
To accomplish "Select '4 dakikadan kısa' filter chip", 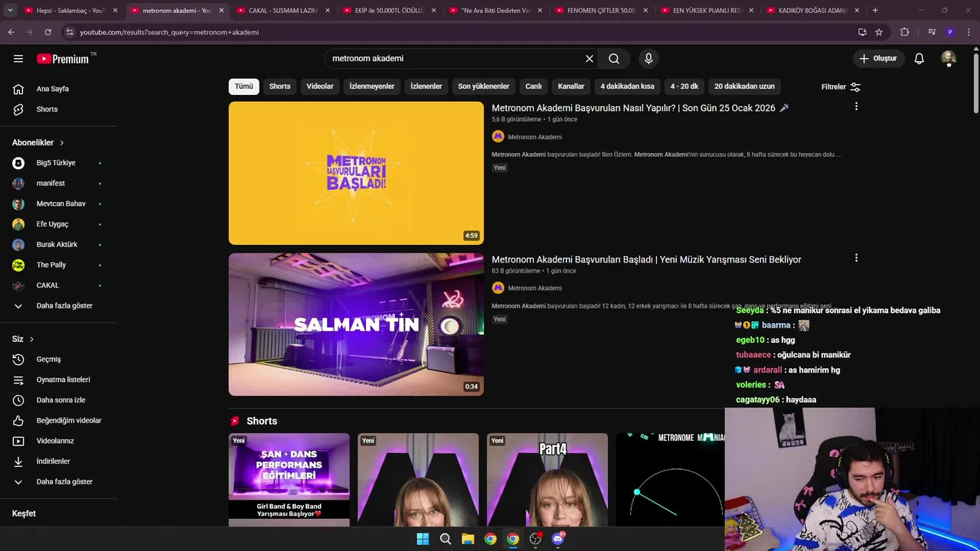I will (627, 86).
